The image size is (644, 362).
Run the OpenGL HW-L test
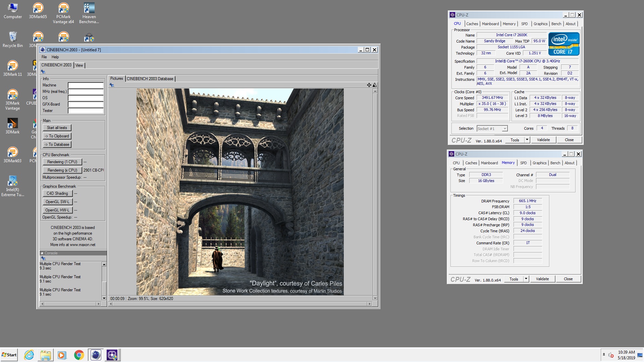[x=57, y=210]
